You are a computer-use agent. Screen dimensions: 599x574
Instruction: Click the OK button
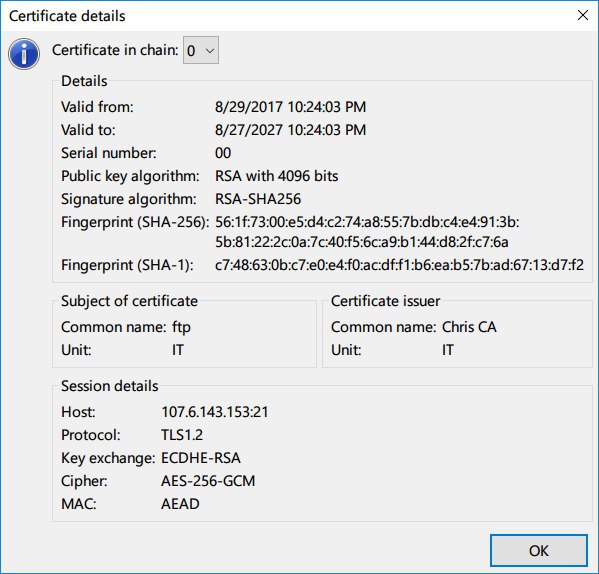tap(539, 550)
